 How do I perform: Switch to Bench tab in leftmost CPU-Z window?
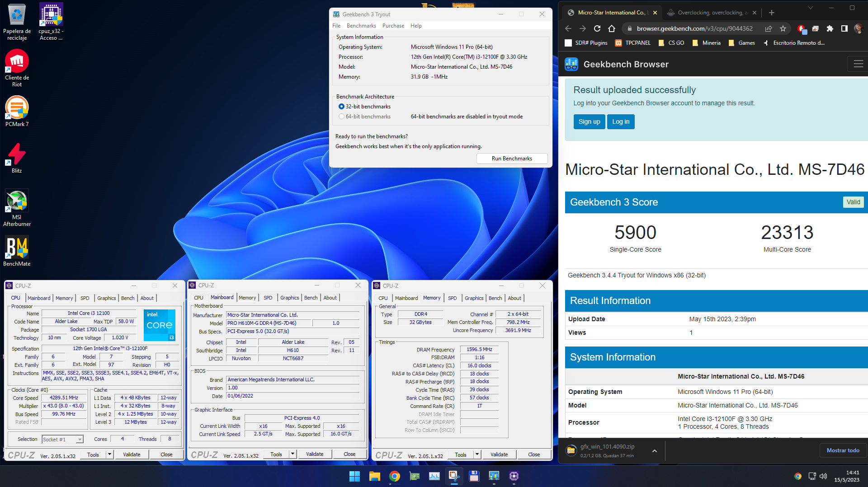127,298
